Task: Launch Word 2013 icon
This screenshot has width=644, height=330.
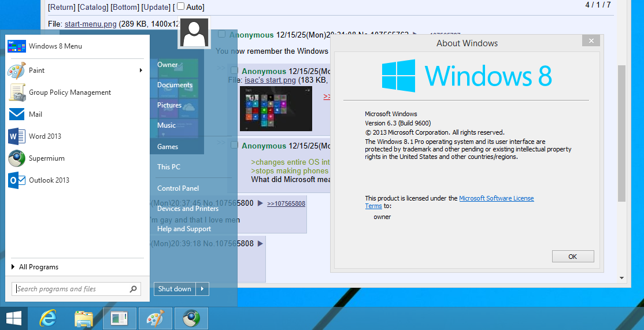Action: (16, 136)
